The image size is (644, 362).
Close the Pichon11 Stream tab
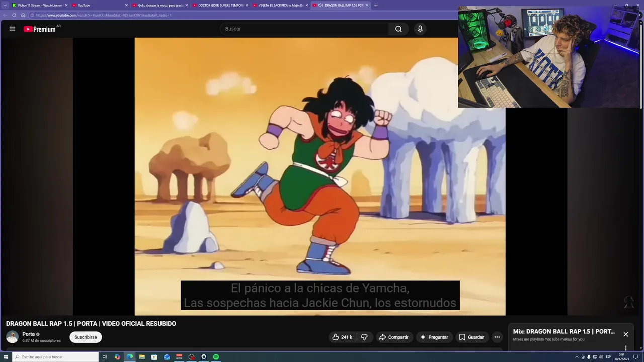66,5
